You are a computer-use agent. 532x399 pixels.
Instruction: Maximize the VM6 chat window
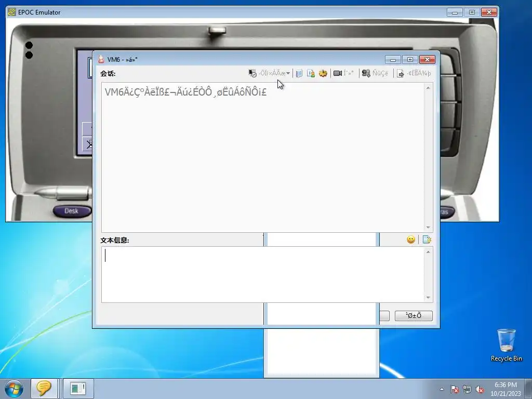[410, 60]
